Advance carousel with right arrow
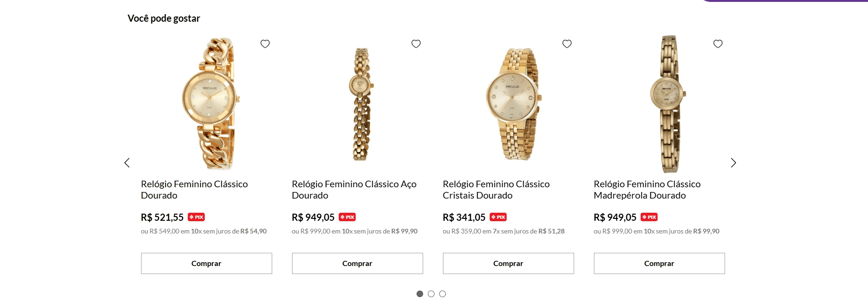Screen dimensions: 868x308 pyautogui.click(x=733, y=163)
